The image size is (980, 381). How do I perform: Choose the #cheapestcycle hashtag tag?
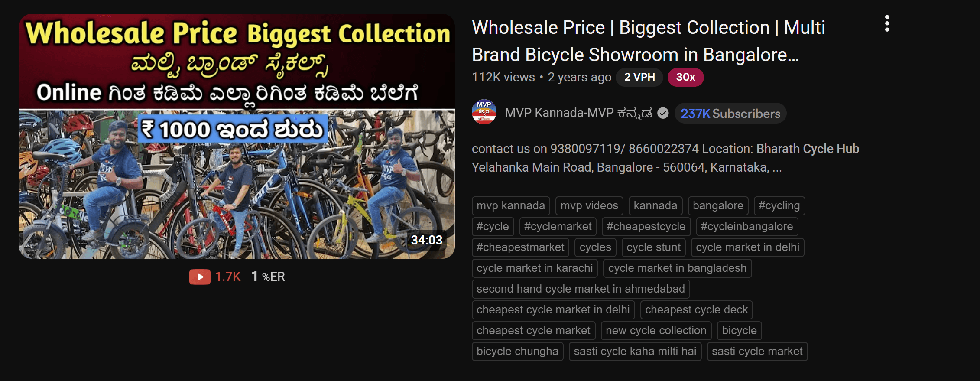646,227
